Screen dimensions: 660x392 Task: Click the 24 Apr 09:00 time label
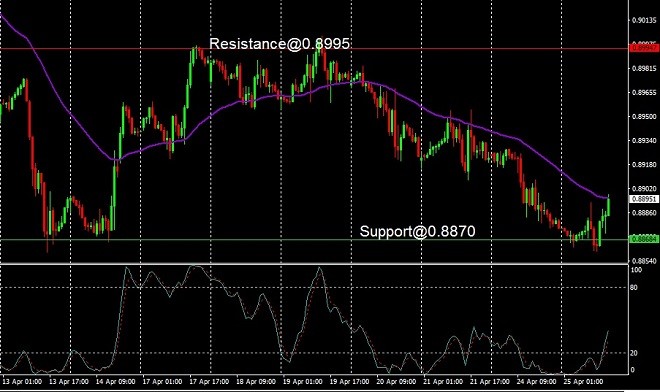tap(537, 381)
